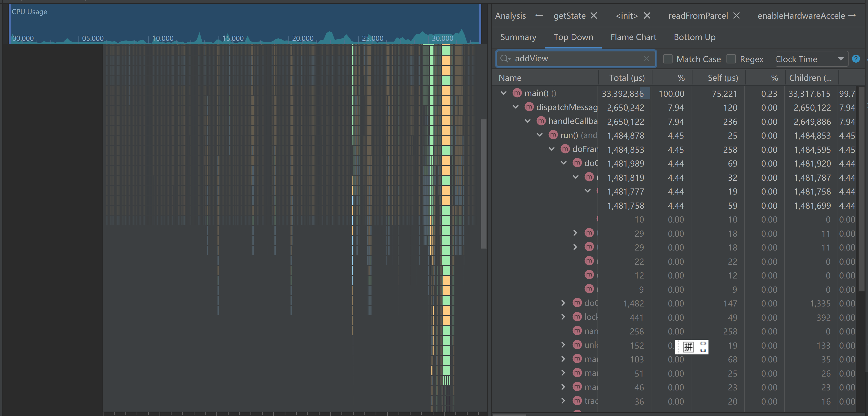868x416 pixels.
Task: Open the Summary tab
Action: 518,37
